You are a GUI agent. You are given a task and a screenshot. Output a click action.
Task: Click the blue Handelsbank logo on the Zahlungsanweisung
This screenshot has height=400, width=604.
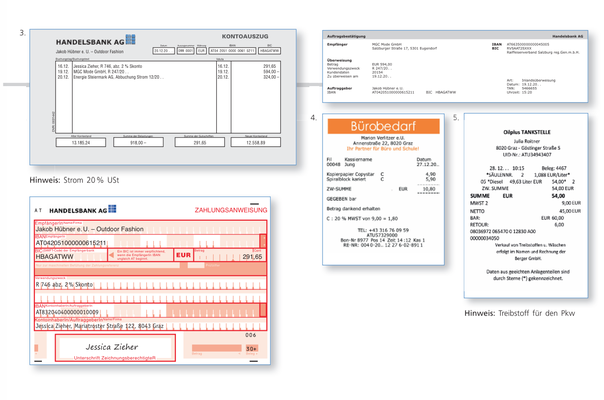point(112,209)
